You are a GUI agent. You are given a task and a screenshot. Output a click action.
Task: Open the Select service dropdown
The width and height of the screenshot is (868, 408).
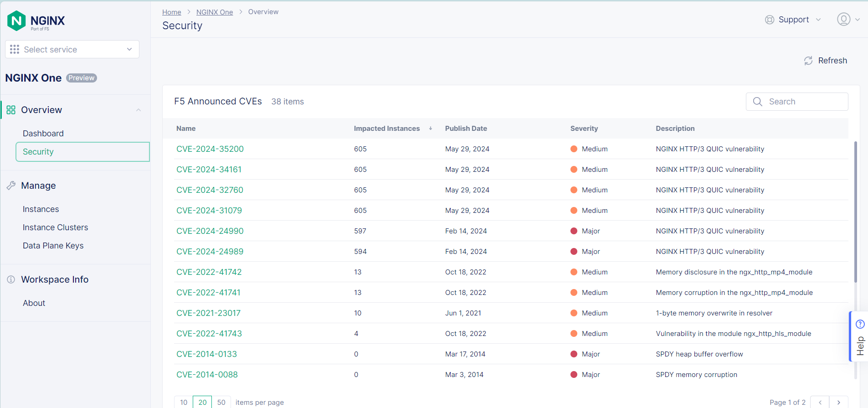[x=72, y=49]
